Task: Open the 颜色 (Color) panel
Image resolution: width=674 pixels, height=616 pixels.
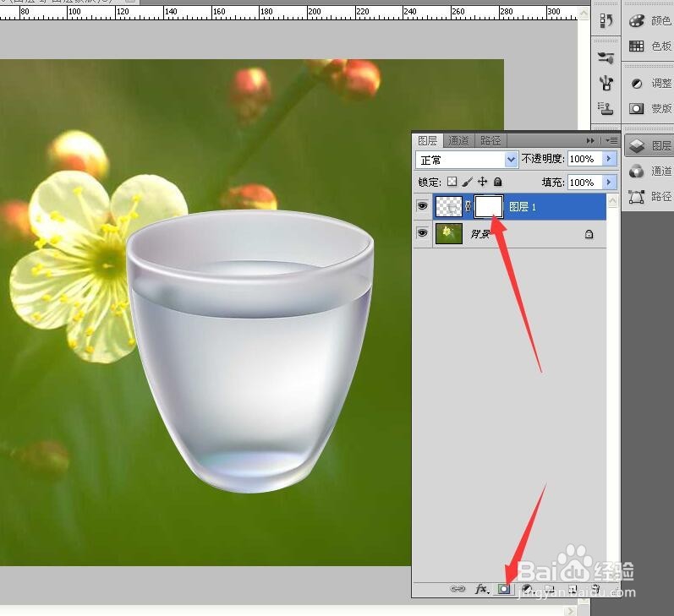Action: (x=649, y=20)
